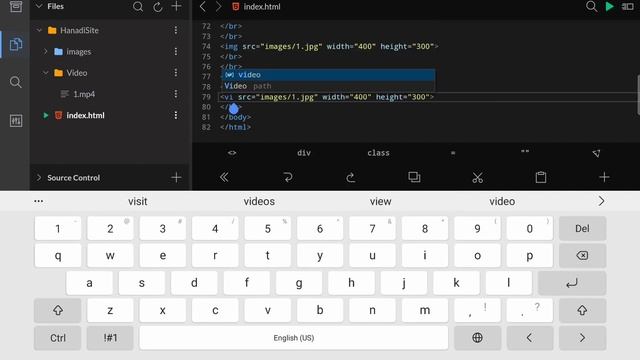Pick the keyboard suggestion "video"

pyautogui.click(x=502, y=201)
